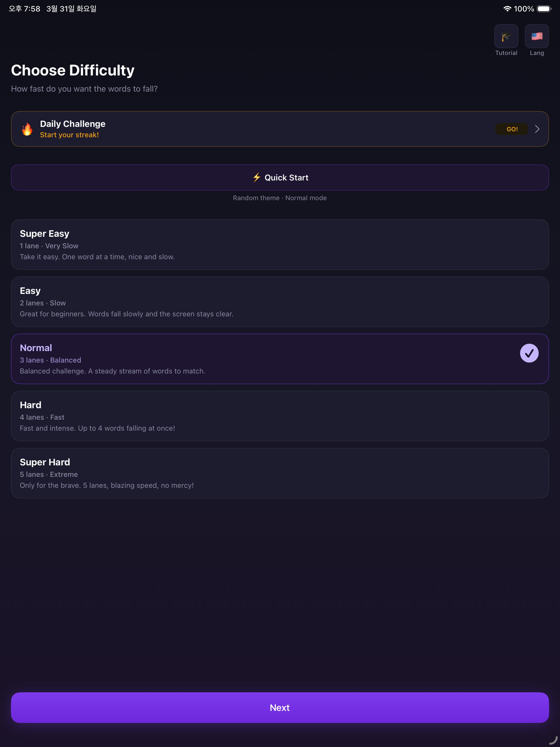Select the Normal 3 lanes card
560x747 pixels.
(x=280, y=359)
